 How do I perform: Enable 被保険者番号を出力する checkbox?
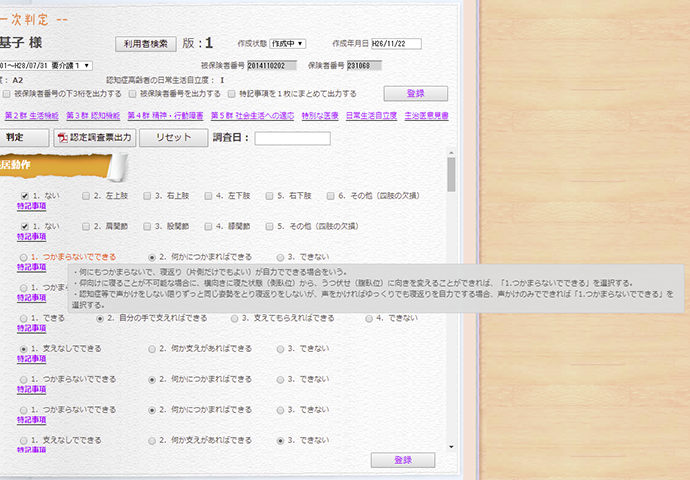pyautogui.click(x=133, y=93)
